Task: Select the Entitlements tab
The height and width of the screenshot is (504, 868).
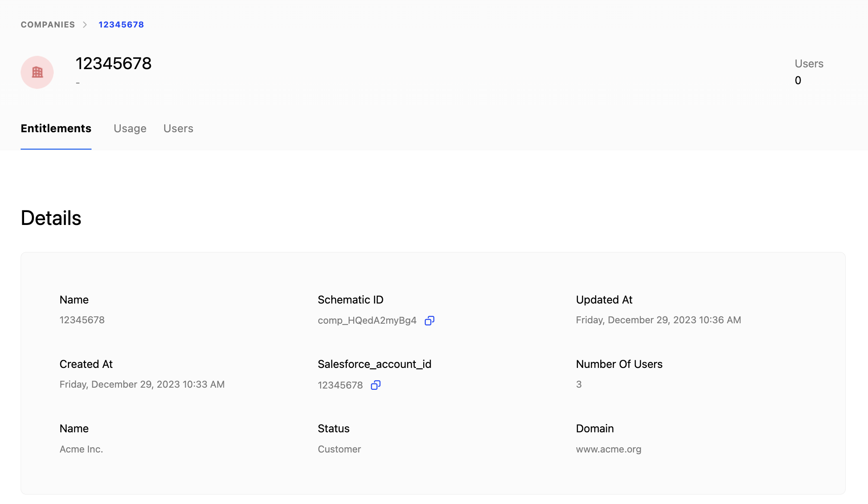Action: (56, 128)
